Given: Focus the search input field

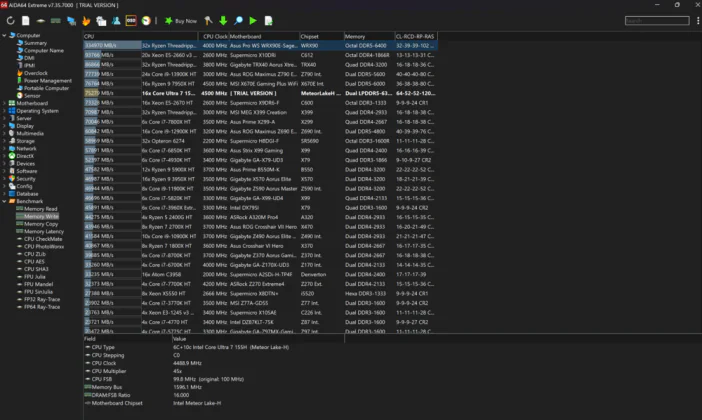Looking at the screenshot, I should (x=657, y=21).
